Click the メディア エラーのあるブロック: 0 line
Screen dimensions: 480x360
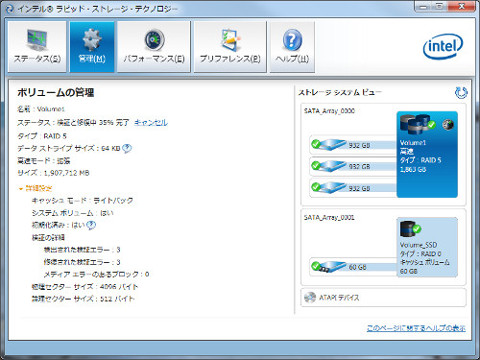point(96,274)
